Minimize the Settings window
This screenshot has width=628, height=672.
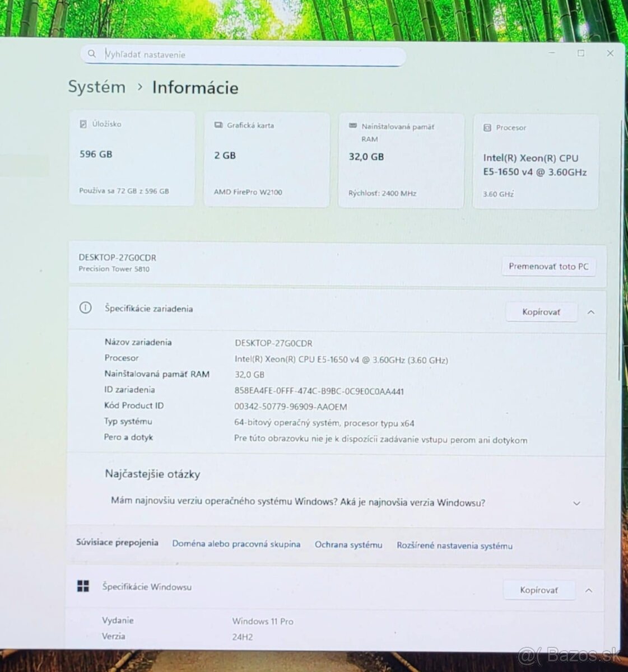tap(552, 53)
